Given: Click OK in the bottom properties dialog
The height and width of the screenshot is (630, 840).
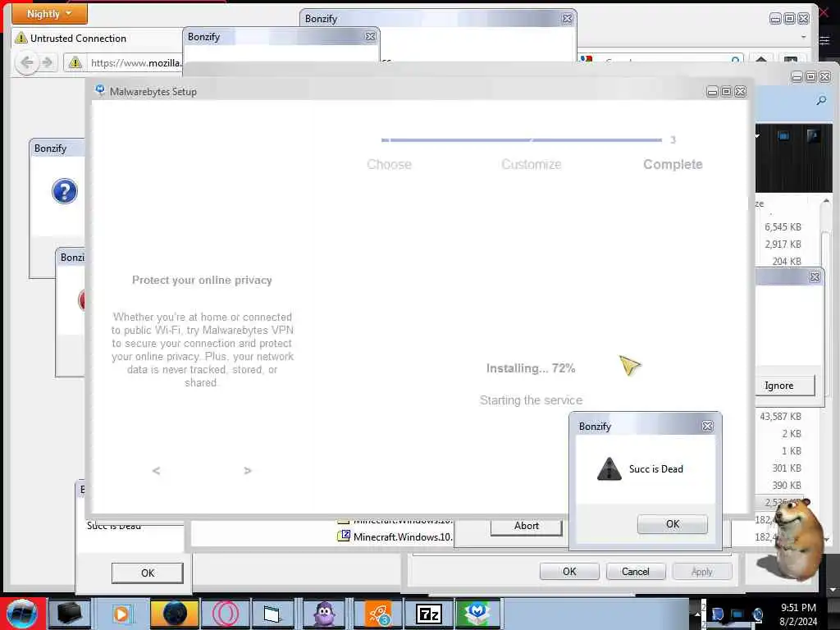Looking at the screenshot, I should coord(569,572).
